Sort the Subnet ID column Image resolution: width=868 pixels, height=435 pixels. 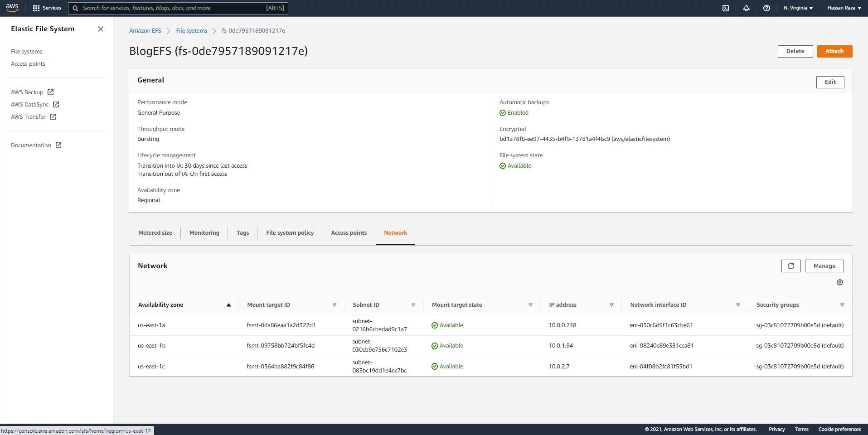413,305
